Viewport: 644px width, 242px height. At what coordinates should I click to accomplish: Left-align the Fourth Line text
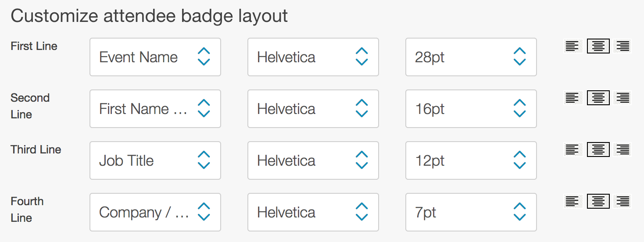coord(572,201)
